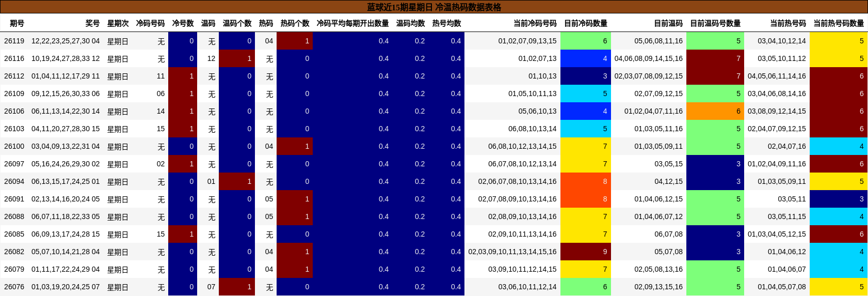This screenshot has width=868, height=296.
Task: Click issue number 26112
Action: click(x=14, y=76)
